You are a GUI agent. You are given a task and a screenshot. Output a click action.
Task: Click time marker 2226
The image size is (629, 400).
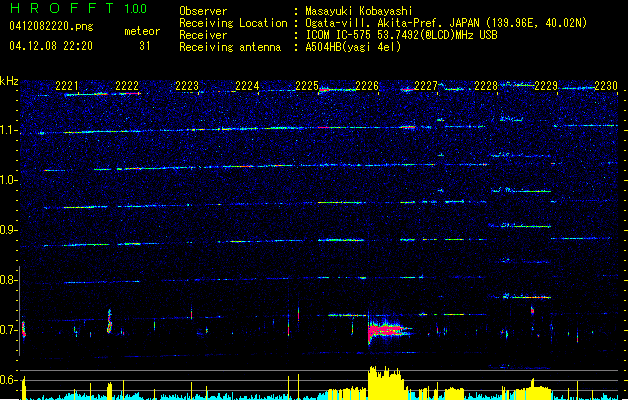tap(367, 86)
